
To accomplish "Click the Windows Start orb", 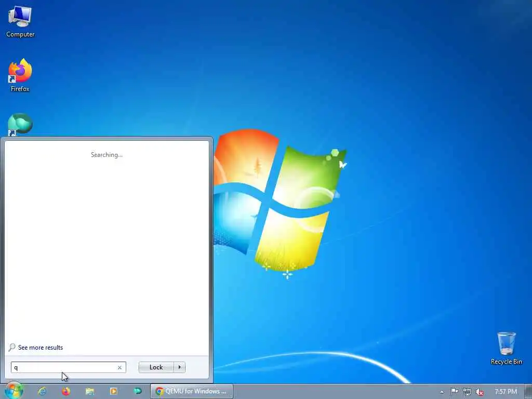I will point(14,391).
